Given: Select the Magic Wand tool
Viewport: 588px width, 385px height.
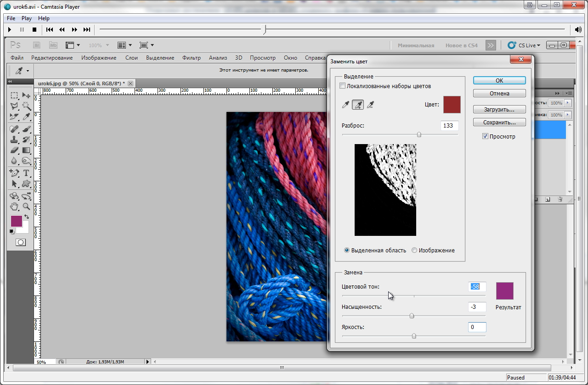Looking at the screenshot, I should (x=26, y=106).
